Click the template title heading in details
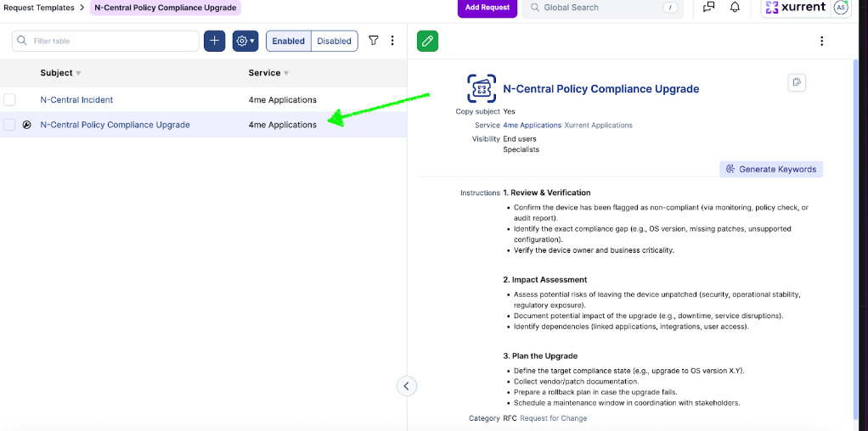Image resolution: width=868 pixels, height=431 pixels. [600, 88]
